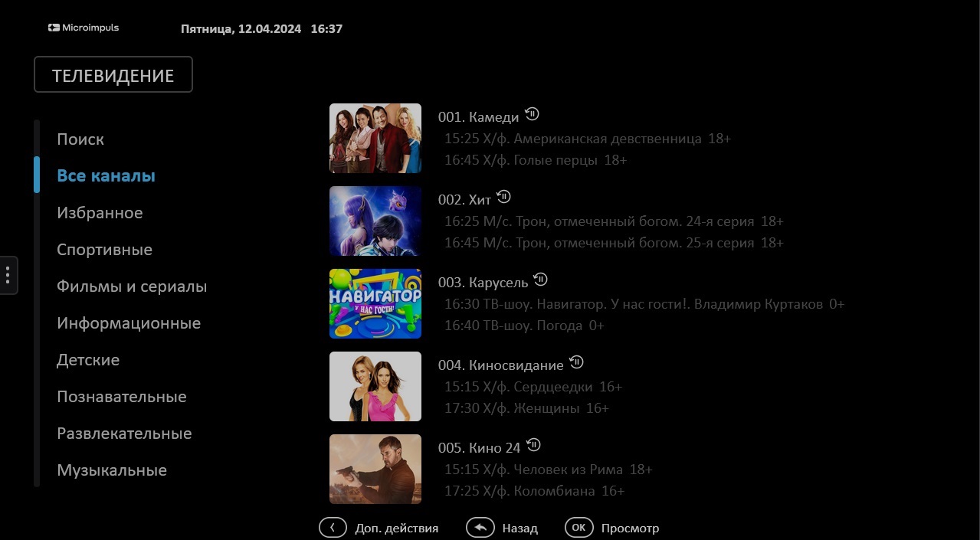This screenshot has height=540, width=980.
Task: Click the timeshift icon next to Хит
Action: click(503, 197)
